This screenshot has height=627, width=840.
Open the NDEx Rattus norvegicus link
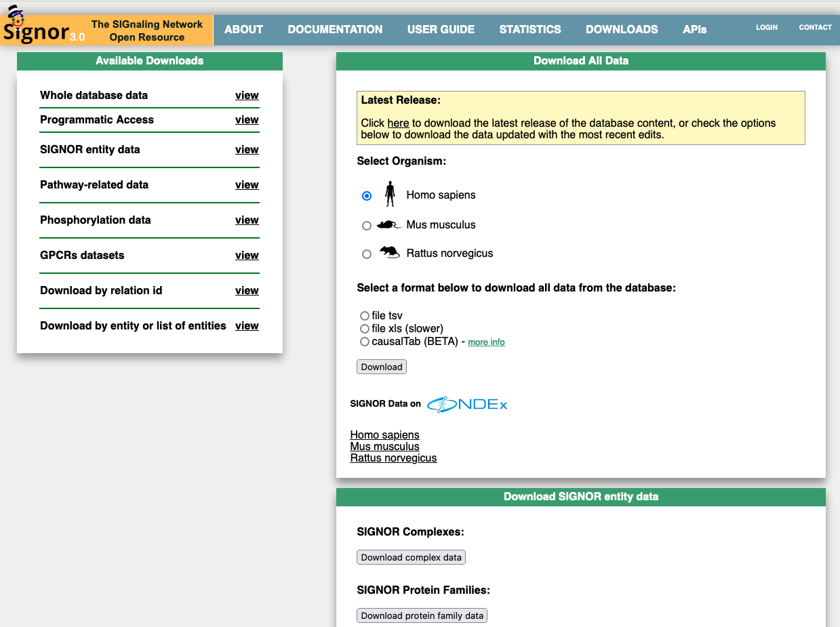click(393, 458)
